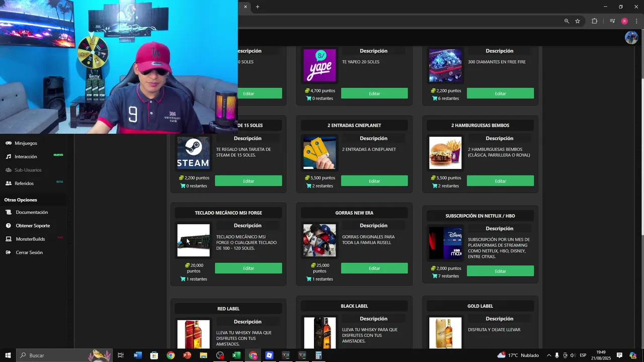644x362 pixels.
Task: Click the Documentación laptop icon
Action: [9, 212]
